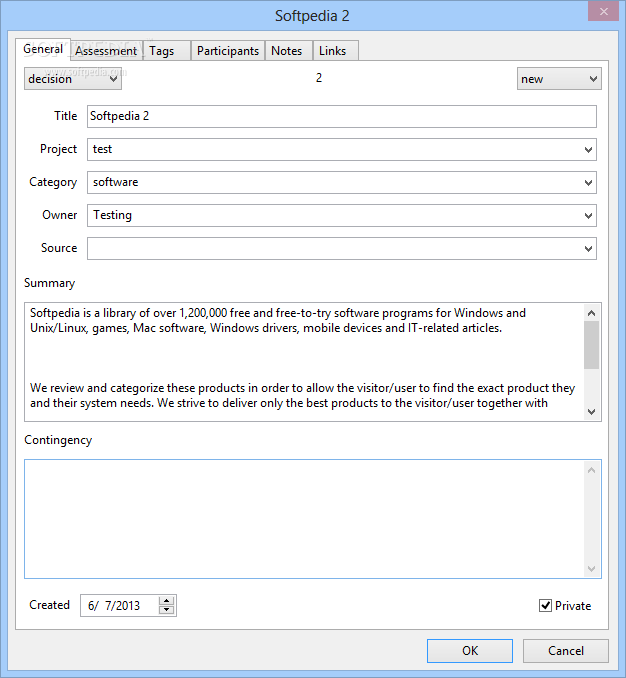Open the new status dropdown
The height and width of the screenshot is (678, 626).
(x=559, y=79)
